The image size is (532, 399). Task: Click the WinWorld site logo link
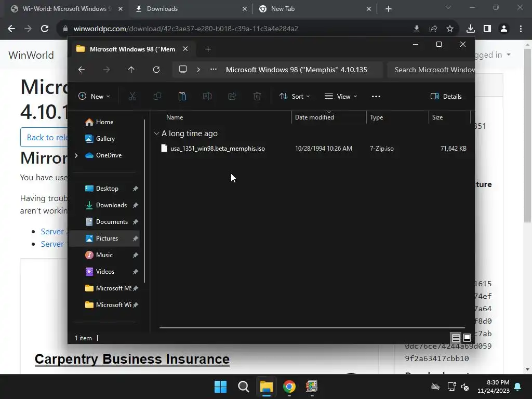coord(31,55)
